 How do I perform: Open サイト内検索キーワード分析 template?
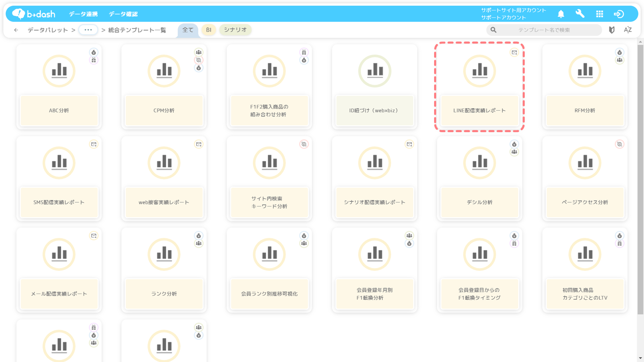coord(269,202)
